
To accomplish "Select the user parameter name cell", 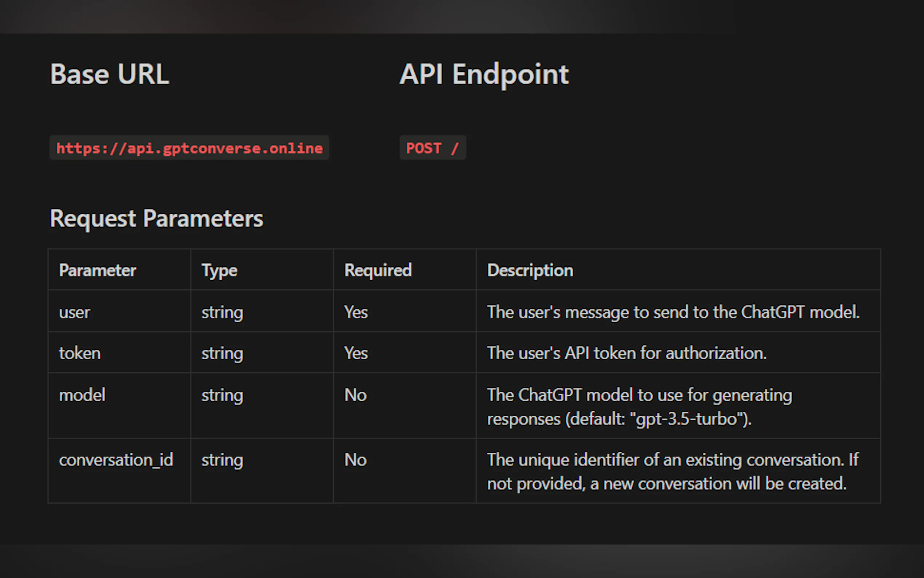I will pyautogui.click(x=75, y=312).
